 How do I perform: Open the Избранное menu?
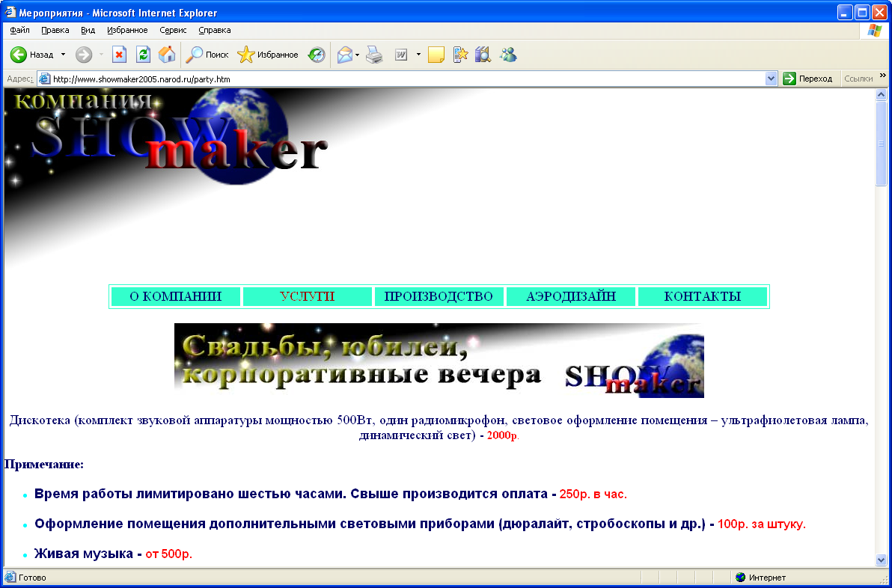[x=127, y=30]
